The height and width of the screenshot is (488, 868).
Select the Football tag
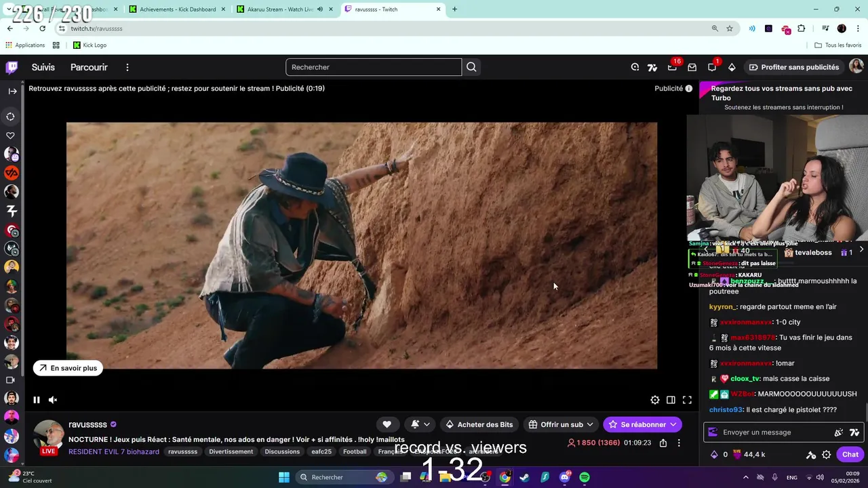pyautogui.click(x=355, y=451)
